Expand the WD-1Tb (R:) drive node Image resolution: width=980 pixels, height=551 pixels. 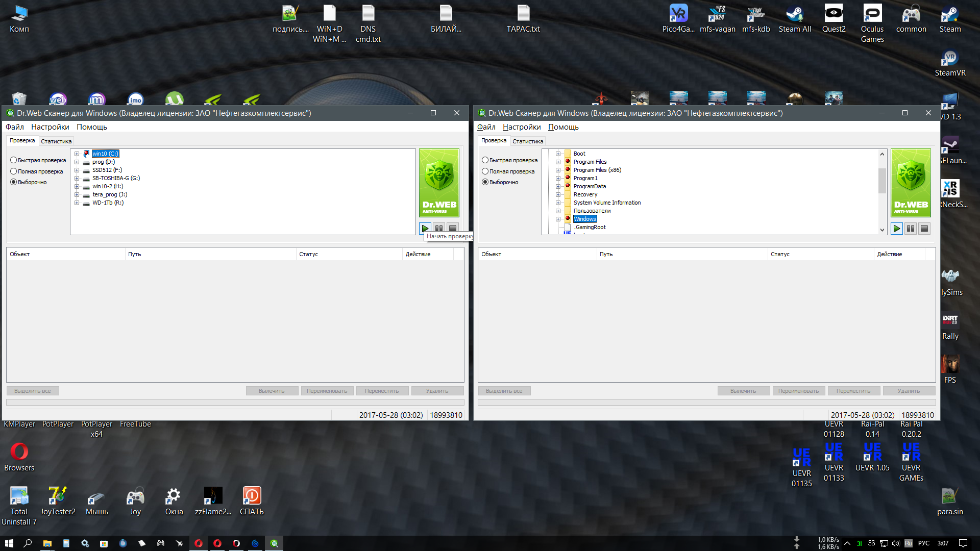(77, 203)
